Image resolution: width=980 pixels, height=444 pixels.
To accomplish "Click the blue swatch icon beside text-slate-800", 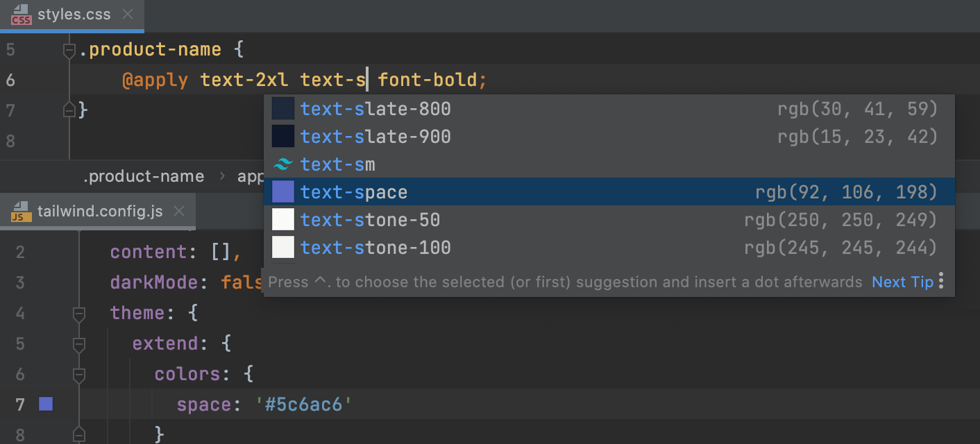I will (x=283, y=108).
